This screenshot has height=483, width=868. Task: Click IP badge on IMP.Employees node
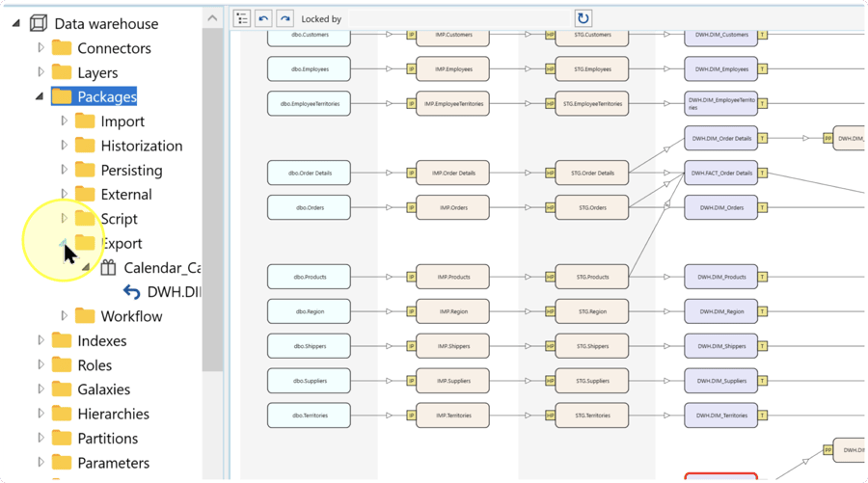411,69
